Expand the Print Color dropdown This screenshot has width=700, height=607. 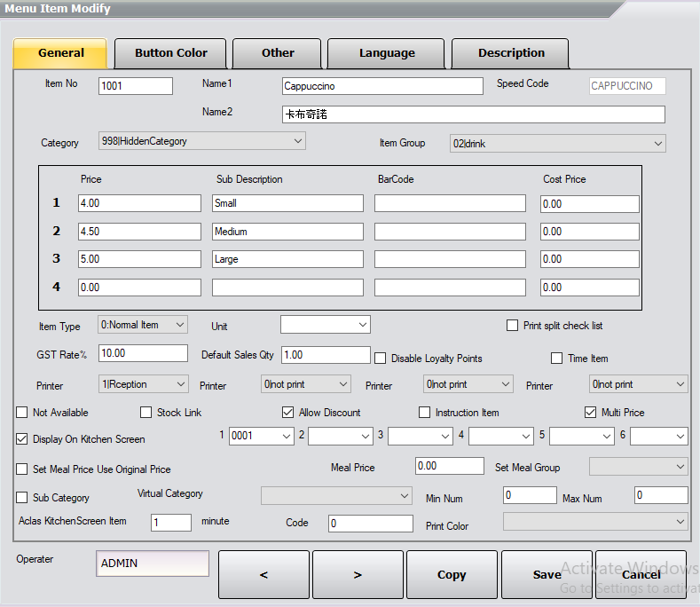click(x=595, y=521)
